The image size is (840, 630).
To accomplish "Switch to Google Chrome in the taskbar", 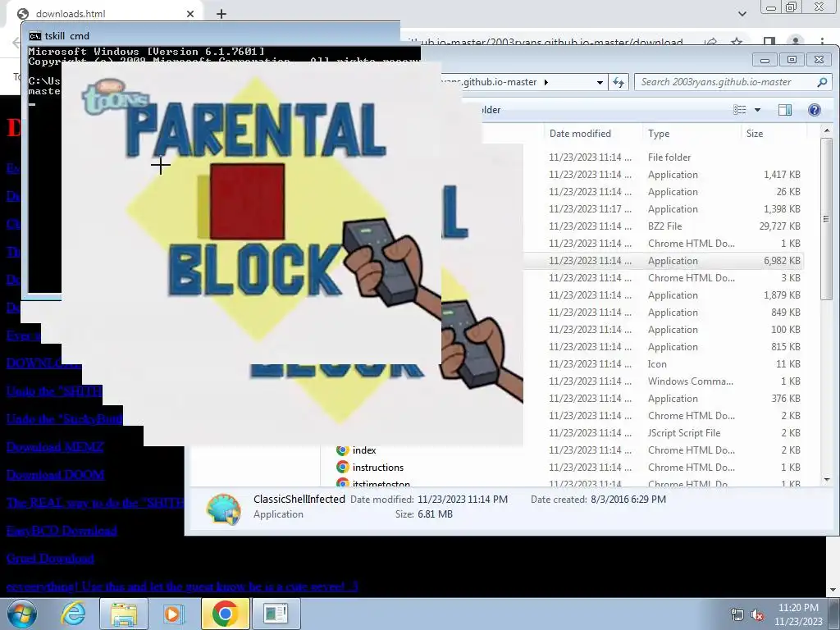I will [225, 614].
